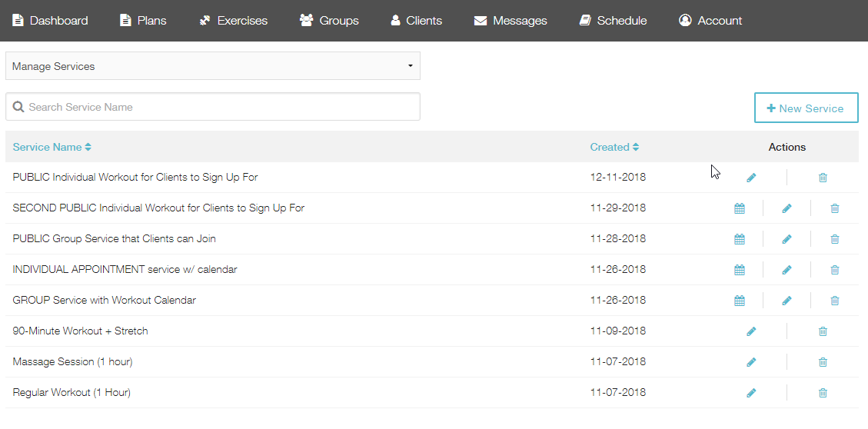Edit the Regular Workout (1 Hour) service
The width and height of the screenshot is (868, 429).
click(x=750, y=392)
